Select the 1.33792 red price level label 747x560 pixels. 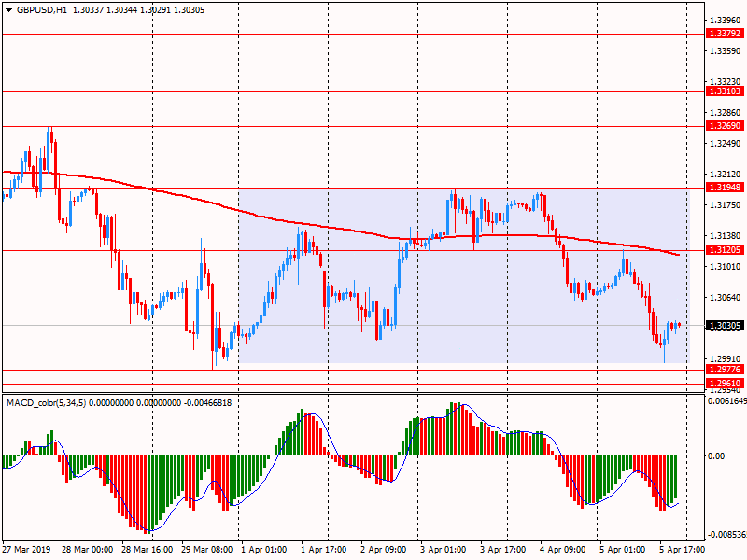coord(725,34)
